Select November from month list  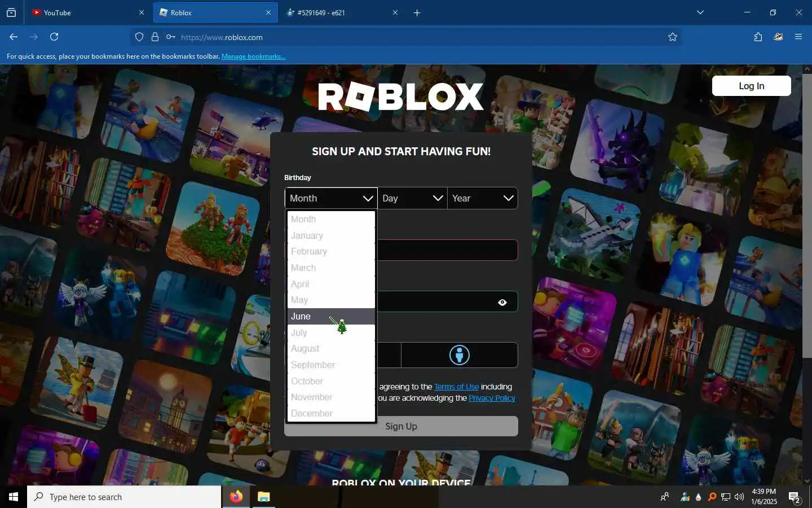point(331,397)
